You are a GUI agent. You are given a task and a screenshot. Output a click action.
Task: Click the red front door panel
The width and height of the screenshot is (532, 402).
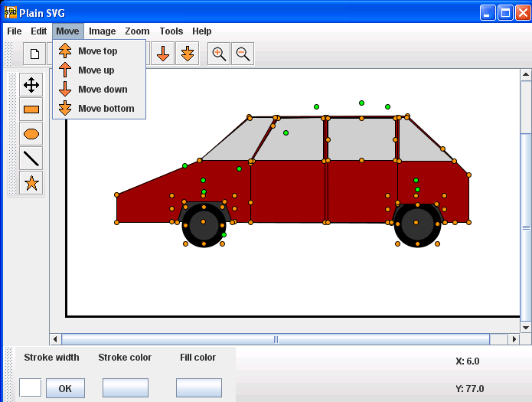click(287, 191)
